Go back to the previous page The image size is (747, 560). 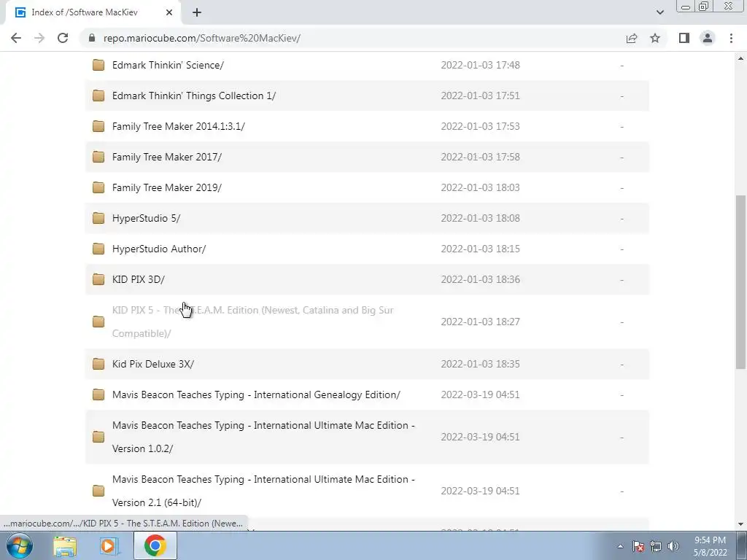16,38
